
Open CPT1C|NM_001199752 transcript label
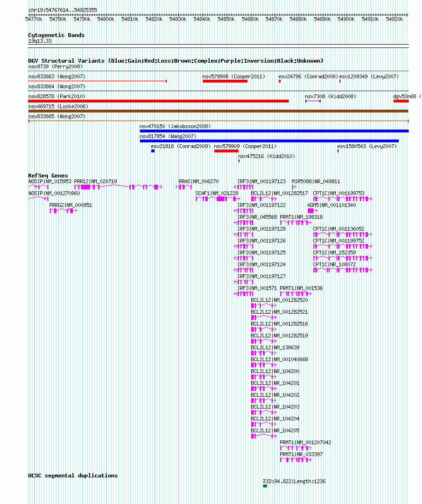tap(339, 241)
